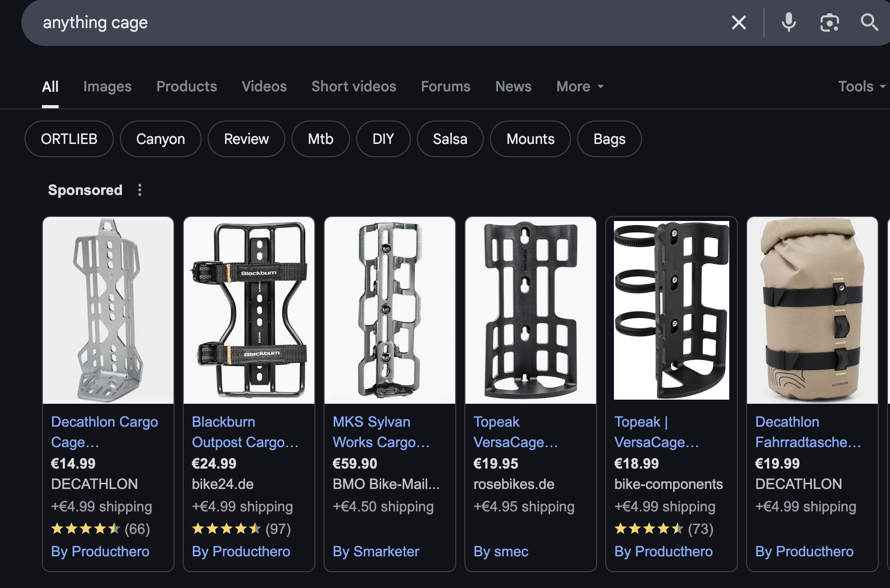This screenshot has width=890, height=588.
Task: Start voice search with the microphone icon
Action: (x=788, y=22)
